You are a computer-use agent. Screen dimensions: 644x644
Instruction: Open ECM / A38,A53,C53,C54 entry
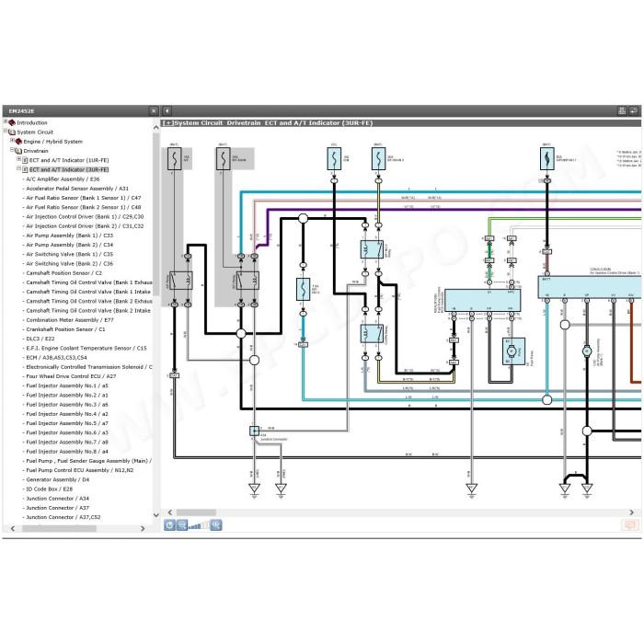click(x=56, y=358)
